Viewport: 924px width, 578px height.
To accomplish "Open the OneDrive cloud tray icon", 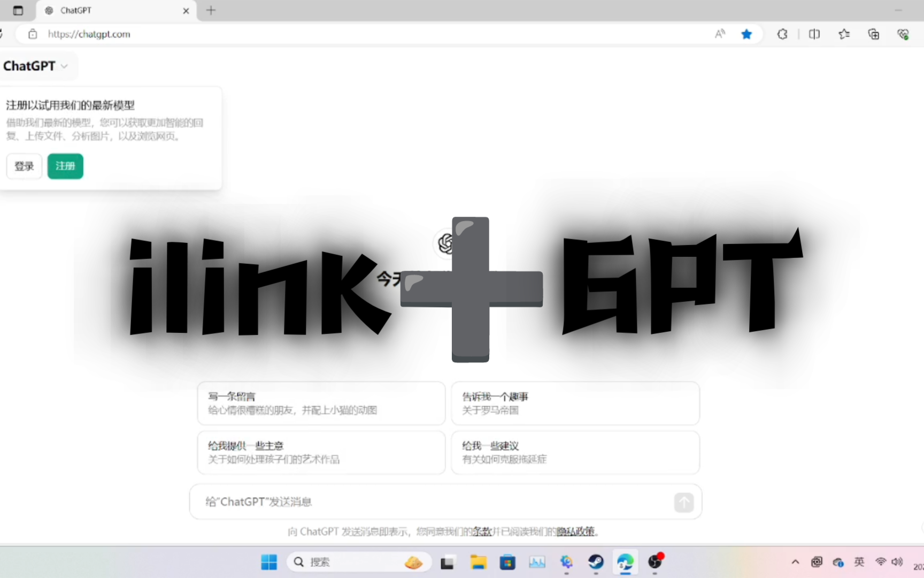I will [x=838, y=562].
